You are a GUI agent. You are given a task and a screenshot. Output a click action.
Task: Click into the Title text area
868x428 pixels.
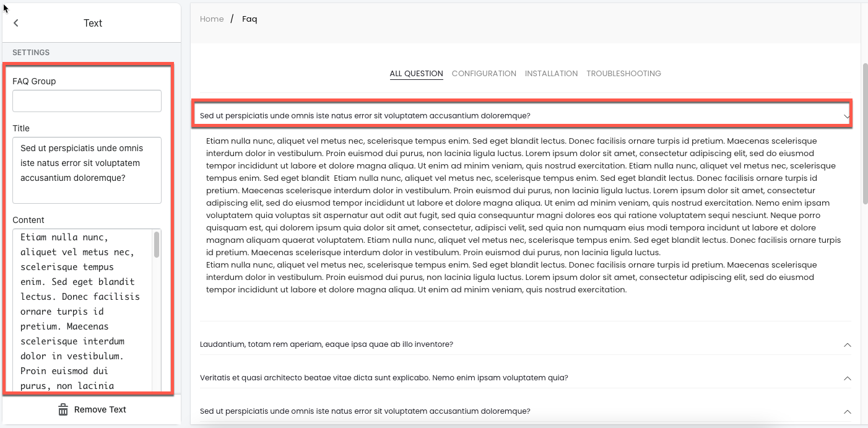click(x=87, y=170)
